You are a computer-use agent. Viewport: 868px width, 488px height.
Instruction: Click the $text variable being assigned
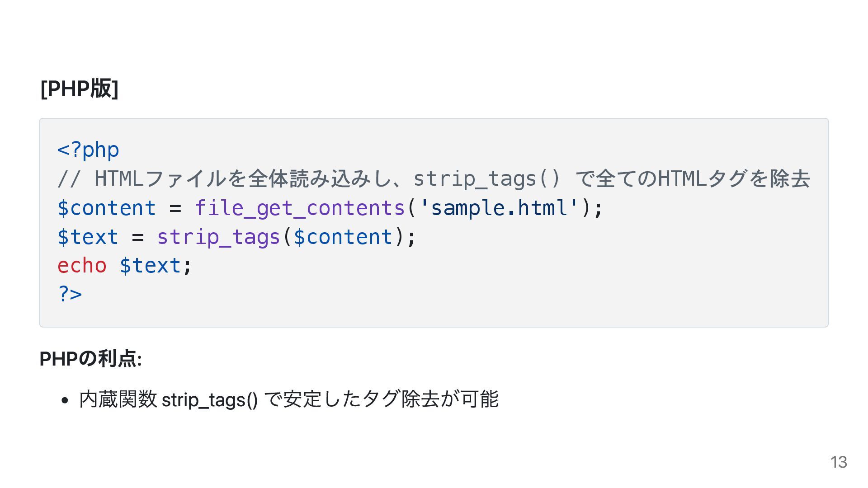point(88,237)
